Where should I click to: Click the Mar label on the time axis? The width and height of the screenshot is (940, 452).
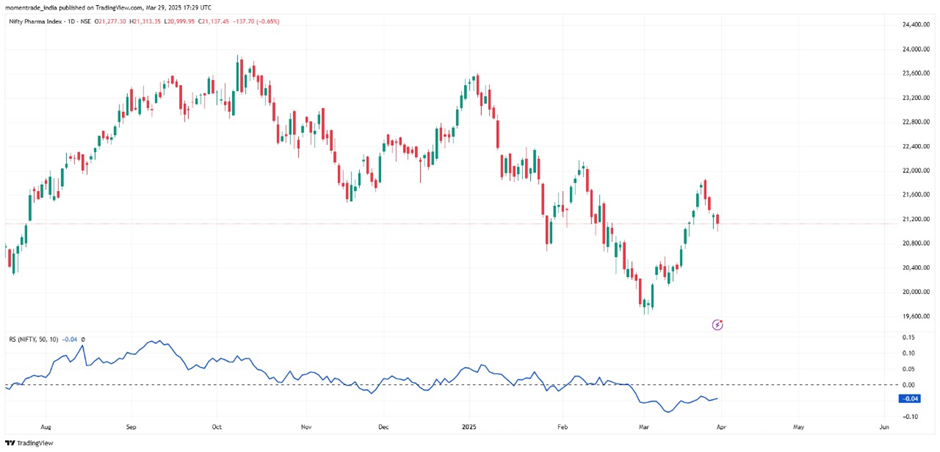point(644,427)
